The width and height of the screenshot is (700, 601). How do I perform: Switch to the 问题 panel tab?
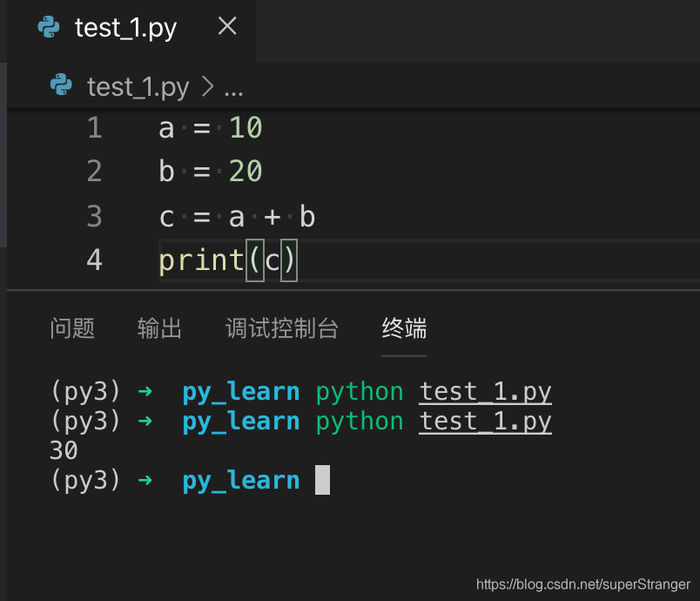72,328
